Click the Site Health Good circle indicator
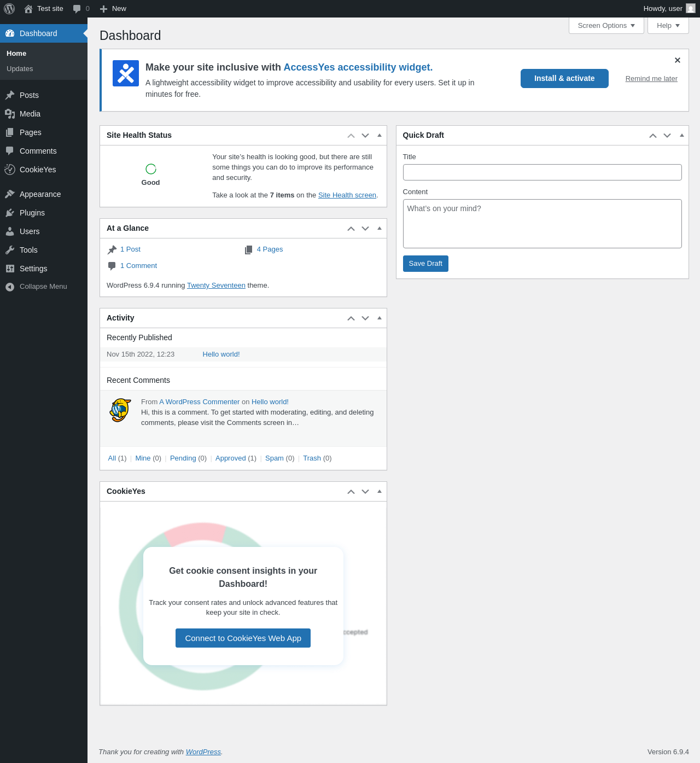This screenshot has height=763, width=700. click(x=151, y=169)
